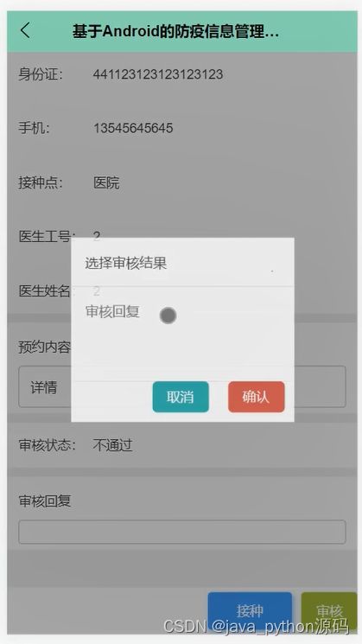The width and height of the screenshot is (362, 644).
Task: Confirm the review with 确认
Action: click(256, 397)
